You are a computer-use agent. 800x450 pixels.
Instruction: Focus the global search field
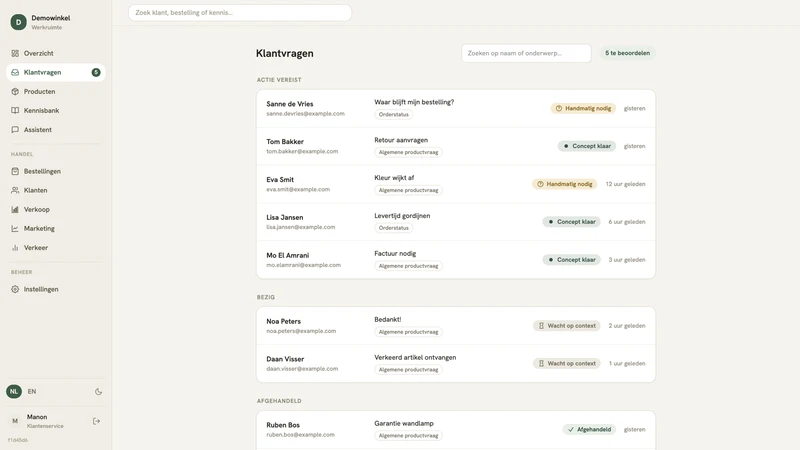click(x=240, y=13)
